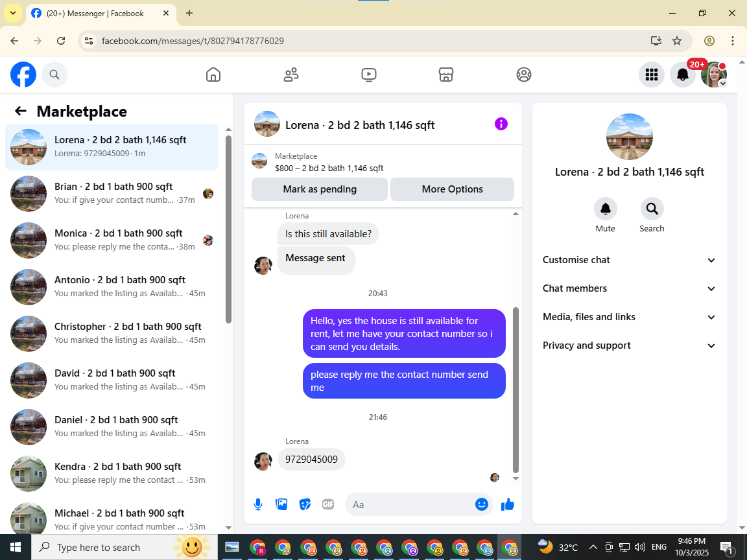Open the Windows Start button
This screenshot has height=560, width=747.
(x=16, y=547)
